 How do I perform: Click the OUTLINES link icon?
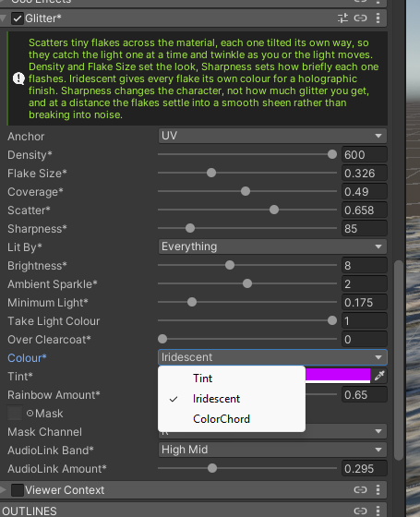360,511
